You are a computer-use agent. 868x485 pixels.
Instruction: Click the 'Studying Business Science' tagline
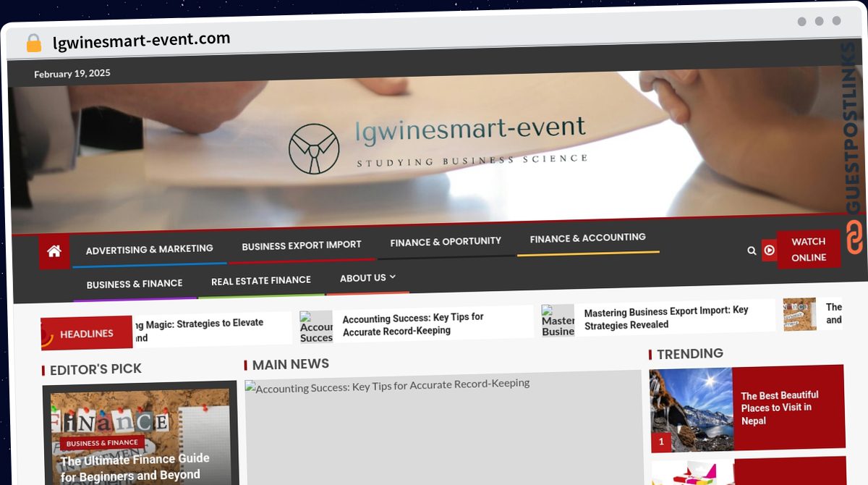tap(472, 160)
